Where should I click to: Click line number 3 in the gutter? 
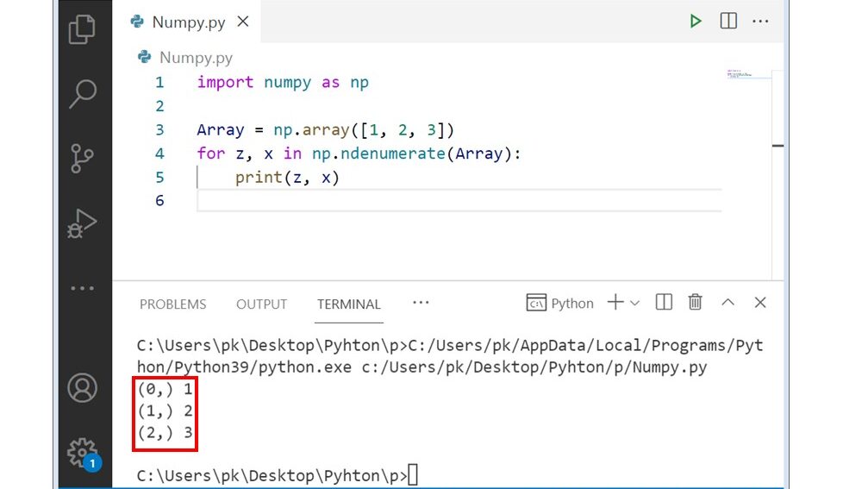point(160,130)
